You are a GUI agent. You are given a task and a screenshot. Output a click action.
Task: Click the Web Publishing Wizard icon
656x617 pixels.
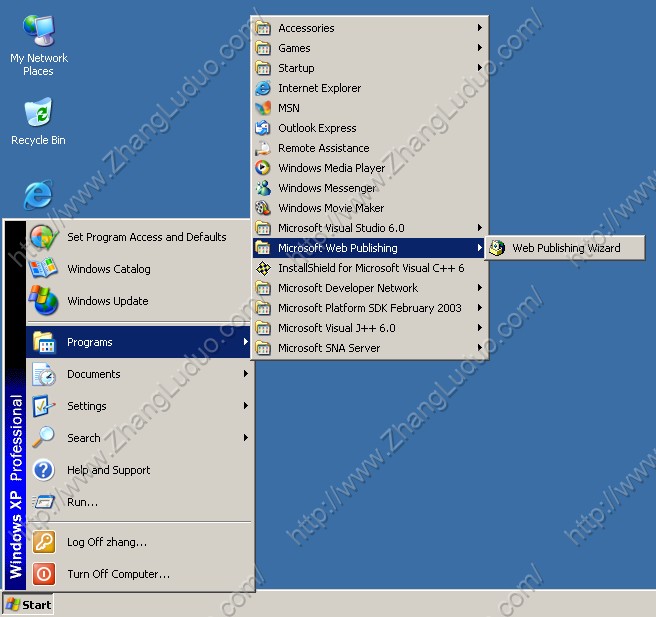point(497,248)
